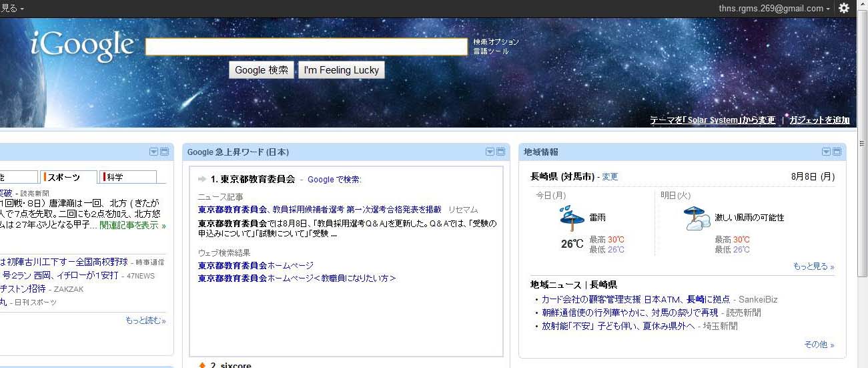
Task: Open news ボストン招待 ZAKZAK headline
Action: [x=23, y=289]
